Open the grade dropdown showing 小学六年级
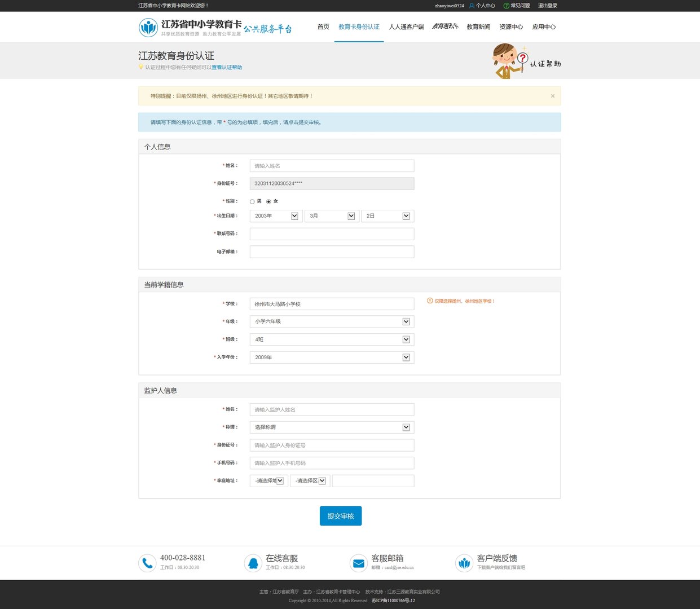 (332, 321)
